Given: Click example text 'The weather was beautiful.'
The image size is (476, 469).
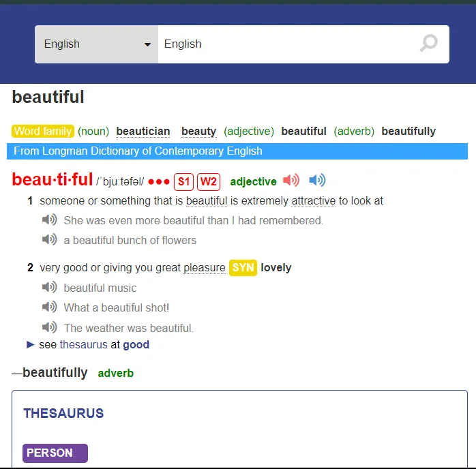Looking at the screenshot, I should point(129,328).
